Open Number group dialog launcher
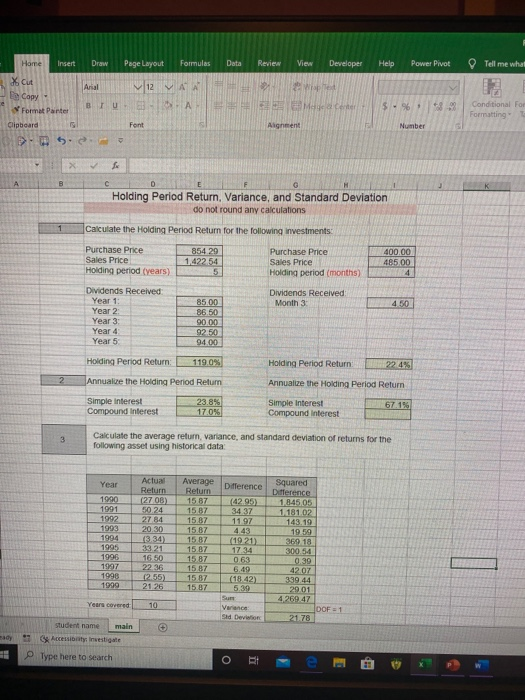Screen dimensions: 525x700 [457, 126]
